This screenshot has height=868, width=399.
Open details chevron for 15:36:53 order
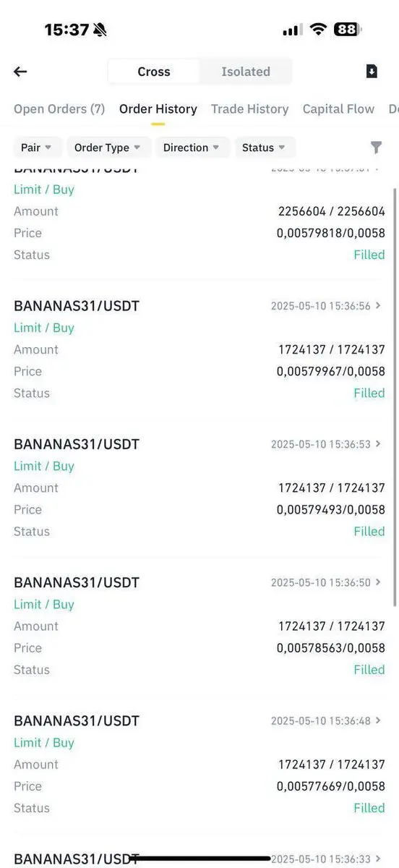point(378,444)
